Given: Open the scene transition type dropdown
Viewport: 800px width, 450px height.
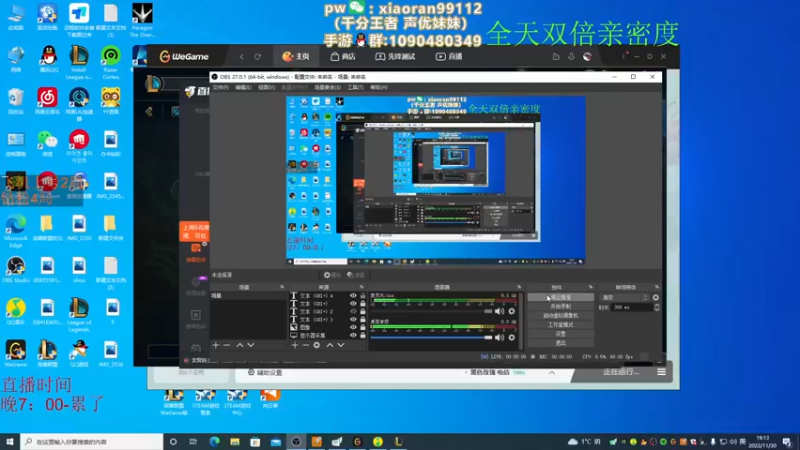Looking at the screenshot, I should pyautogui.click(x=624, y=297).
